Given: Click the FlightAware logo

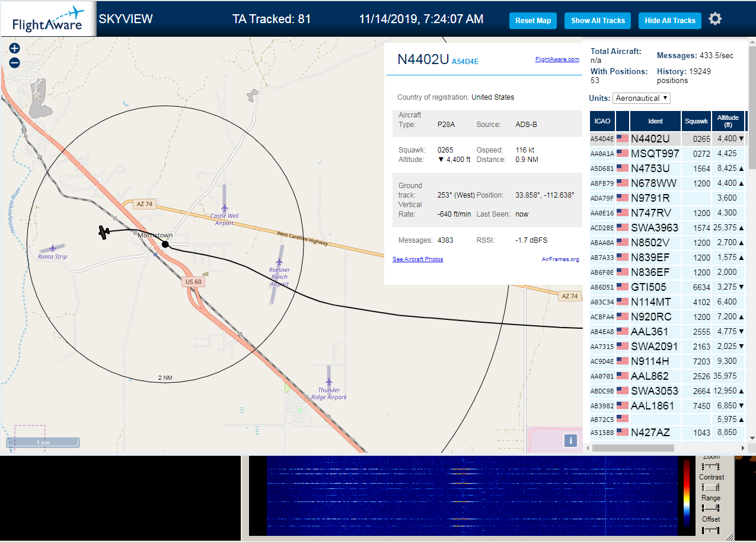Looking at the screenshot, I should point(48,20).
